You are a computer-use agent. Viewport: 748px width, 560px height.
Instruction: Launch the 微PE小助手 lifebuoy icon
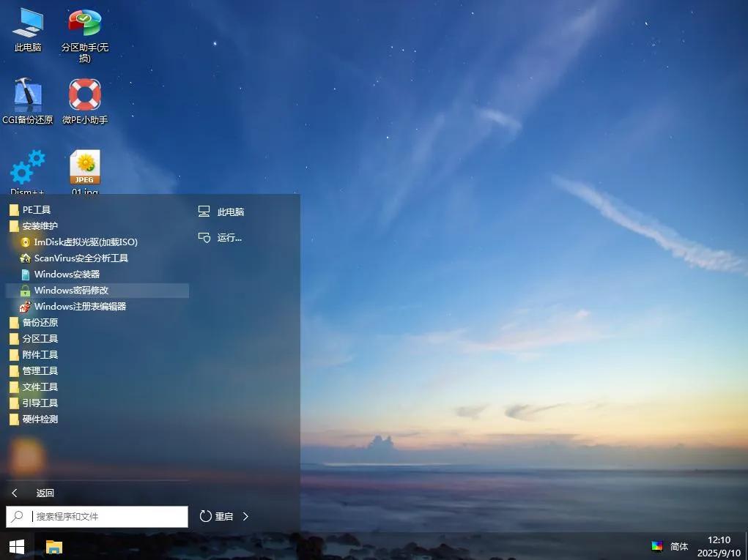[x=85, y=96]
